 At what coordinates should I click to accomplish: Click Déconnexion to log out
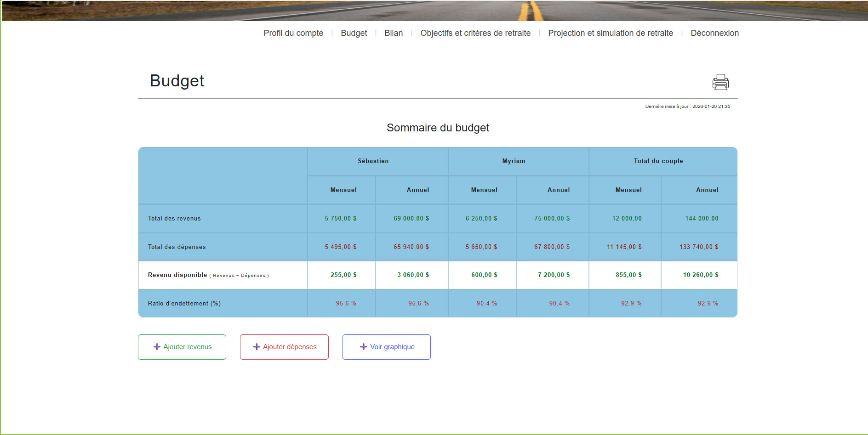pos(714,33)
